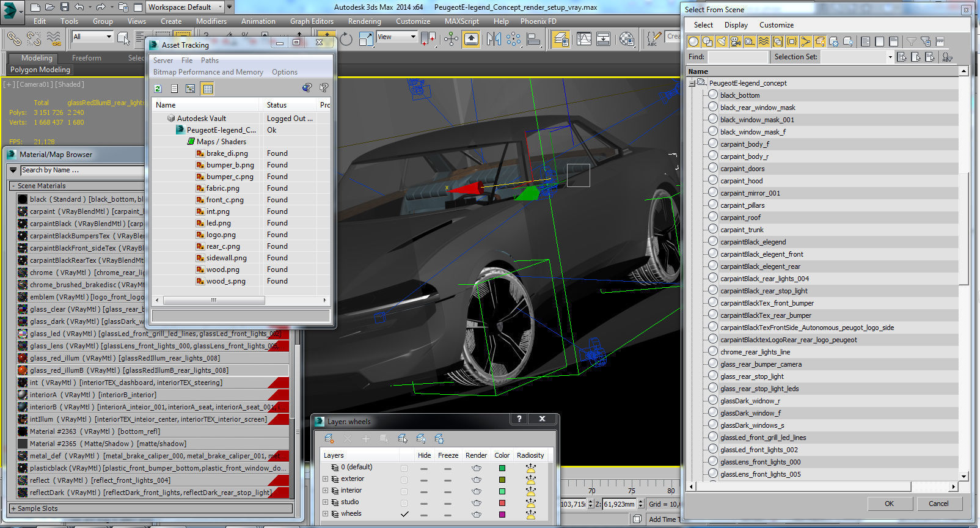Click the Open File folder icon
The width and height of the screenshot is (980, 528).
coord(50,7)
